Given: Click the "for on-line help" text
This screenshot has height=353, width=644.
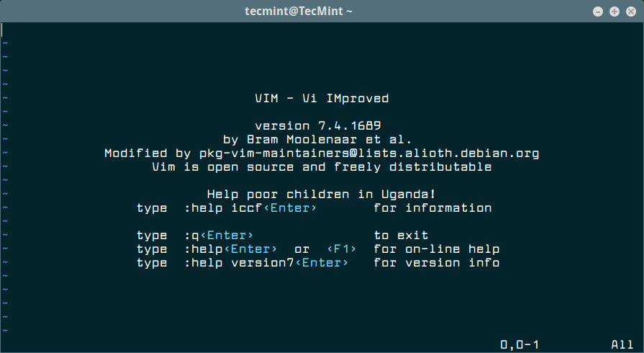Looking at the screenshot, I should (436, 249).
